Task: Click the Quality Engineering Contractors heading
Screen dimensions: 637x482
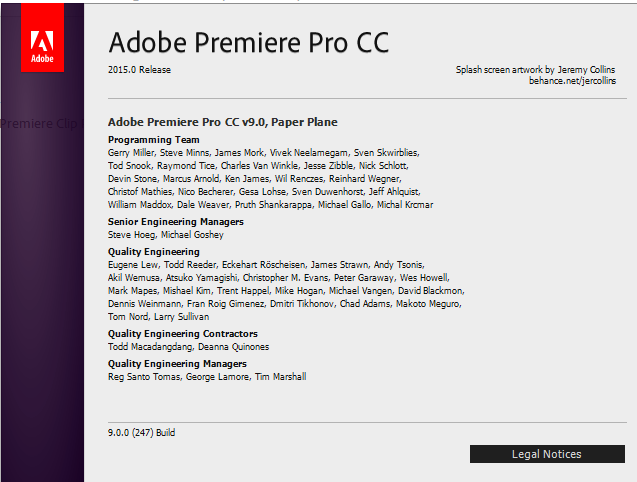Action: click(182, 334)
